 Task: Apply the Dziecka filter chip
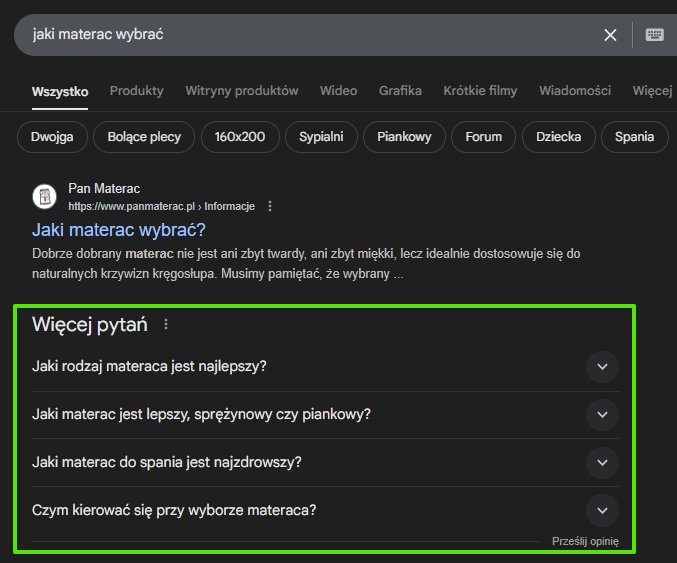(x=559, y=137)
